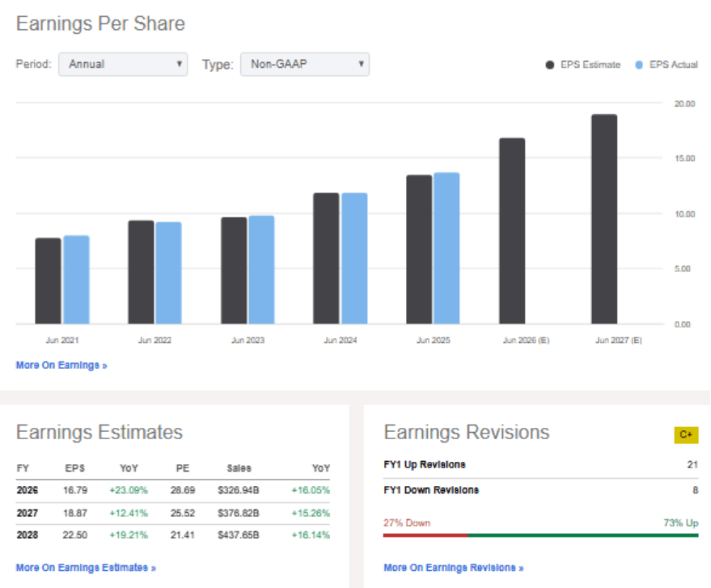The width and height of the screenshot is (711, 588).
Task: Click the red 27% Down progress segment
Action: (x=425, y=535)
